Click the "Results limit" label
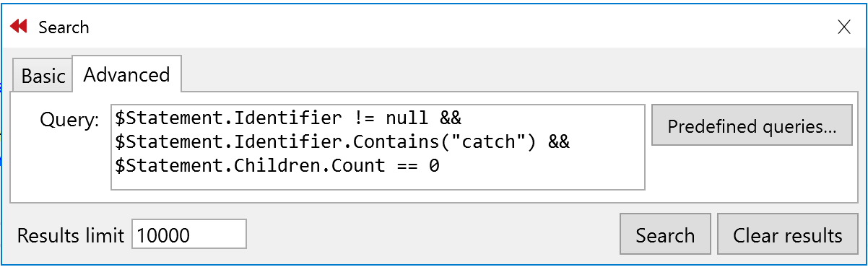Viewport: 868px width, 267px height. point(71,235)
